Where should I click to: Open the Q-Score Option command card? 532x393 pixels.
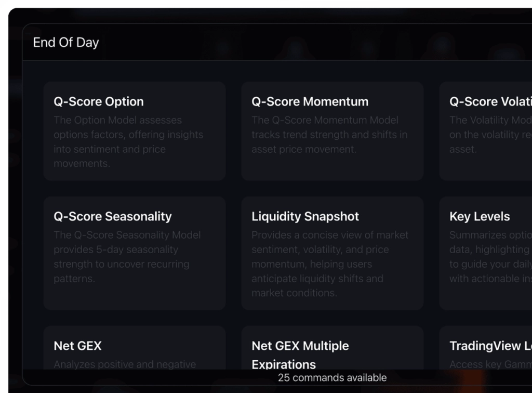click(x=135, y=131)
